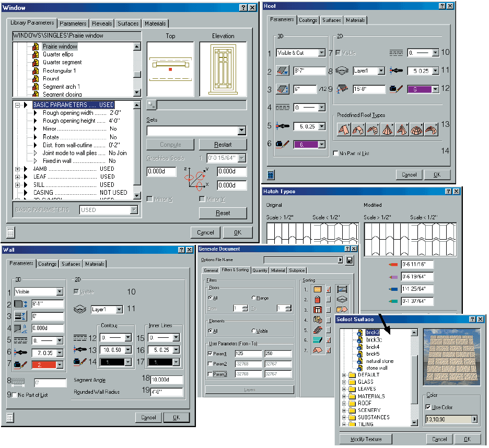Click the calculator icon in Roof dialog
The height and width of the screenshot is (448, 489).
click(x=271, y=175)
